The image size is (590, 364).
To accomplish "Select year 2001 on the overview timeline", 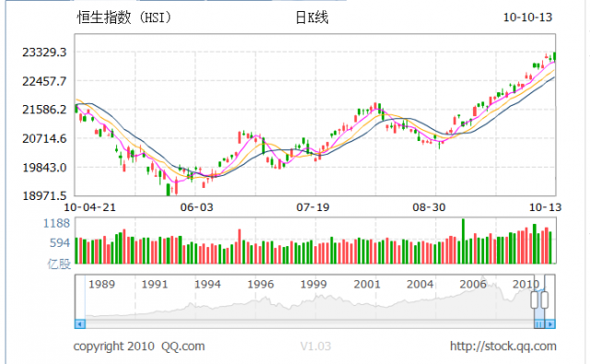I will [x=367, y=284].
